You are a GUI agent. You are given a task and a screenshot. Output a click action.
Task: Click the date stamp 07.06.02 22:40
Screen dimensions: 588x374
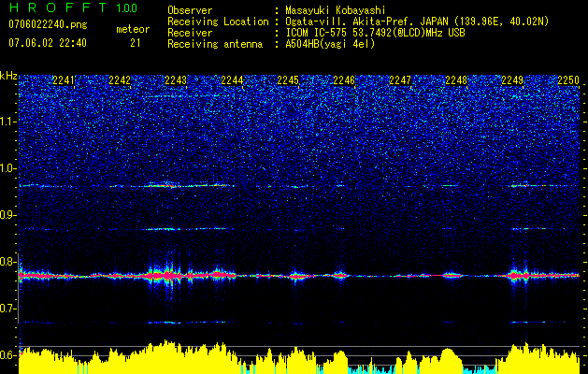tap(48, 43)
